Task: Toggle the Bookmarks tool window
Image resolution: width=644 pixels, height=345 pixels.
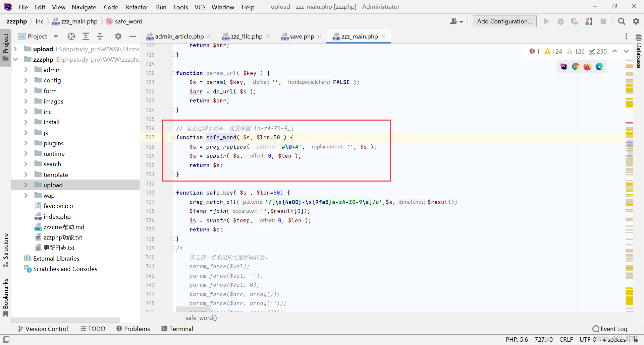Action: tap(5, 297)
